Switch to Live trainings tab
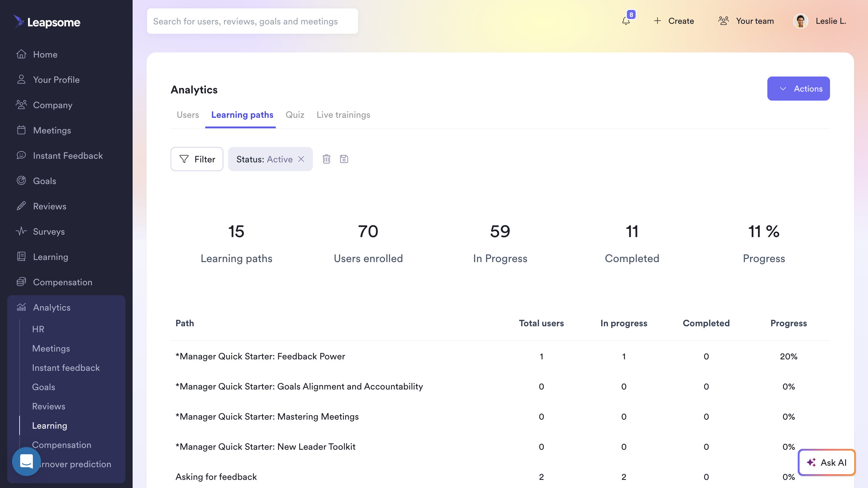Image resolution: width=868 pixels, height=488 pixels. click(x=343, y=115)
